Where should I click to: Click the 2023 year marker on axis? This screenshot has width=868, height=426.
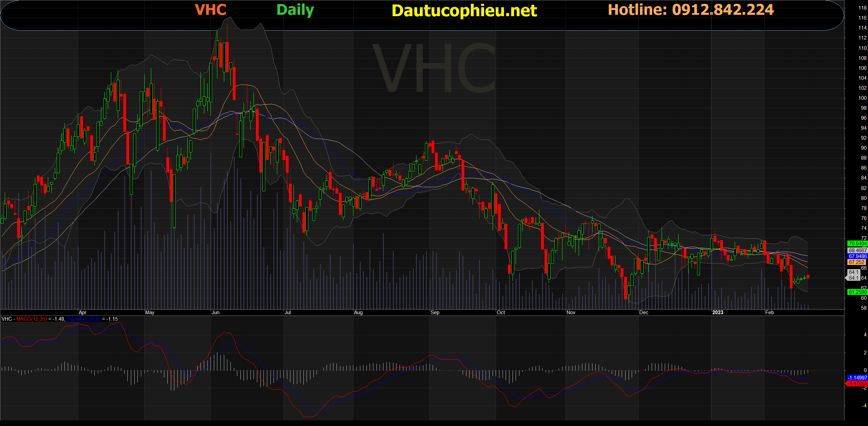click(717, 312)
